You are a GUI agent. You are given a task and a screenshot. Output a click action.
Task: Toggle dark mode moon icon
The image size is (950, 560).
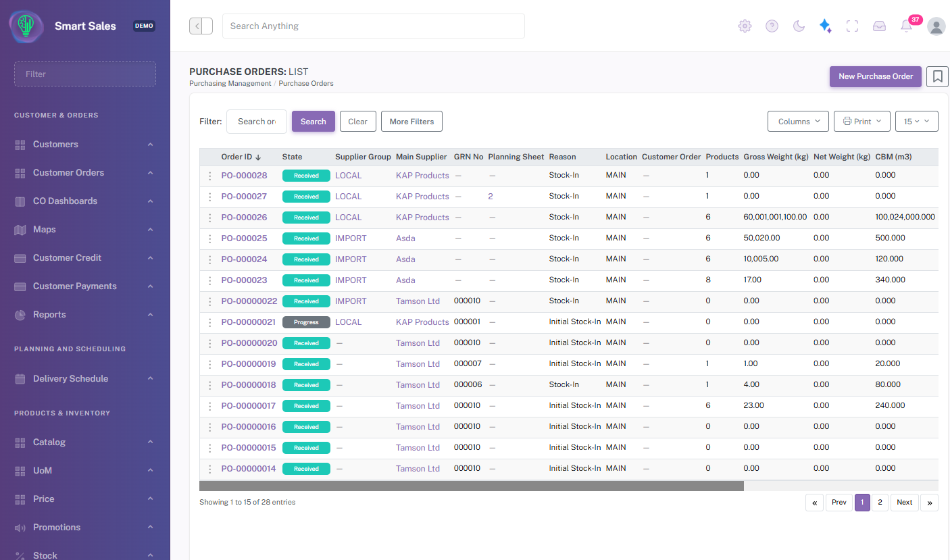coord(799,26)
